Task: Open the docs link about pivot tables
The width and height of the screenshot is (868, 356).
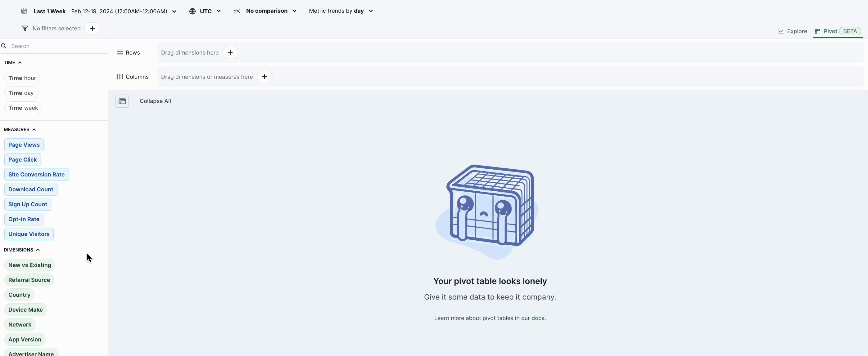Action: [x=537, y=318]
